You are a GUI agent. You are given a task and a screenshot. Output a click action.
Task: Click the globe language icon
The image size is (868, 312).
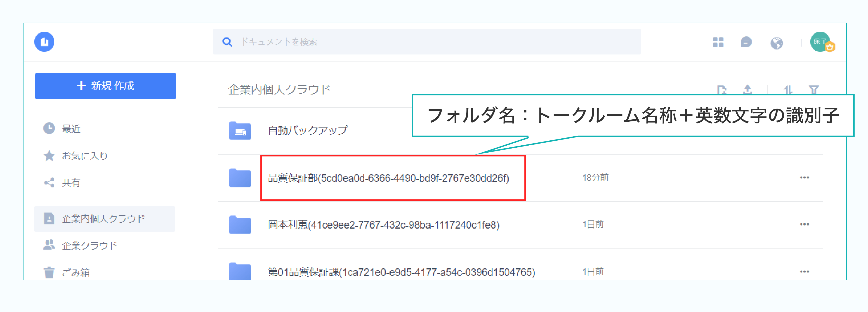pyautogui.click(x=777, y=43)
